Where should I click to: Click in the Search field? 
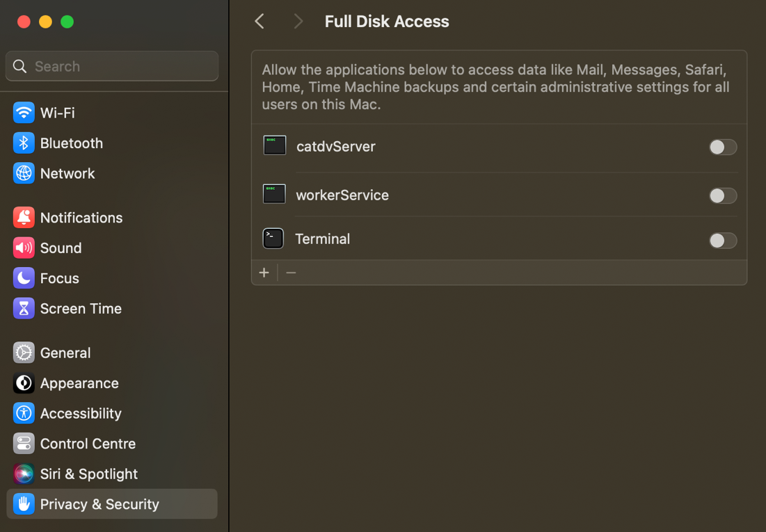(112, 66)
